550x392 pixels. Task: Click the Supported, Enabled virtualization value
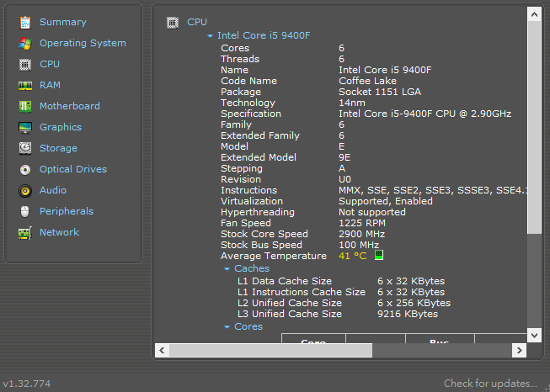point(385,201)
